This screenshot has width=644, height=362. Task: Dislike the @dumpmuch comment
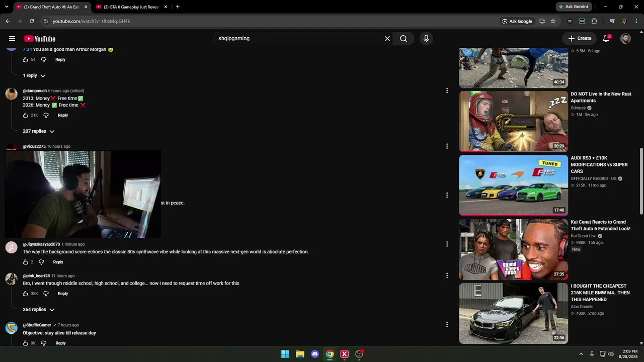pos(46,115)
